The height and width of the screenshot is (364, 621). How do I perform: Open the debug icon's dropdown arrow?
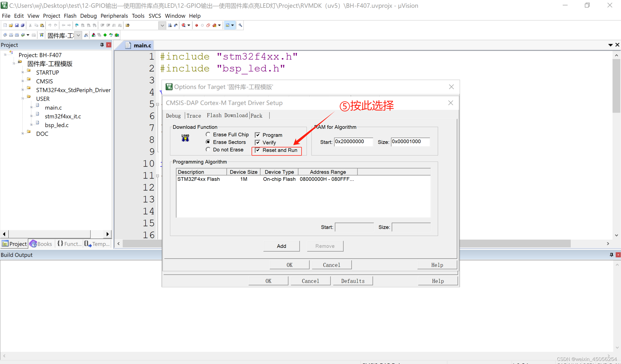tap(189, 25)
